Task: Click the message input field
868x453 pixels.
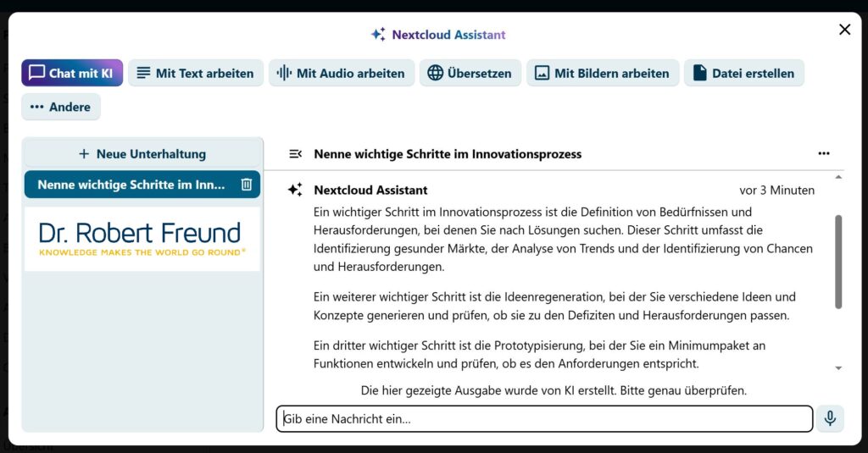Action: pos(544,419)
